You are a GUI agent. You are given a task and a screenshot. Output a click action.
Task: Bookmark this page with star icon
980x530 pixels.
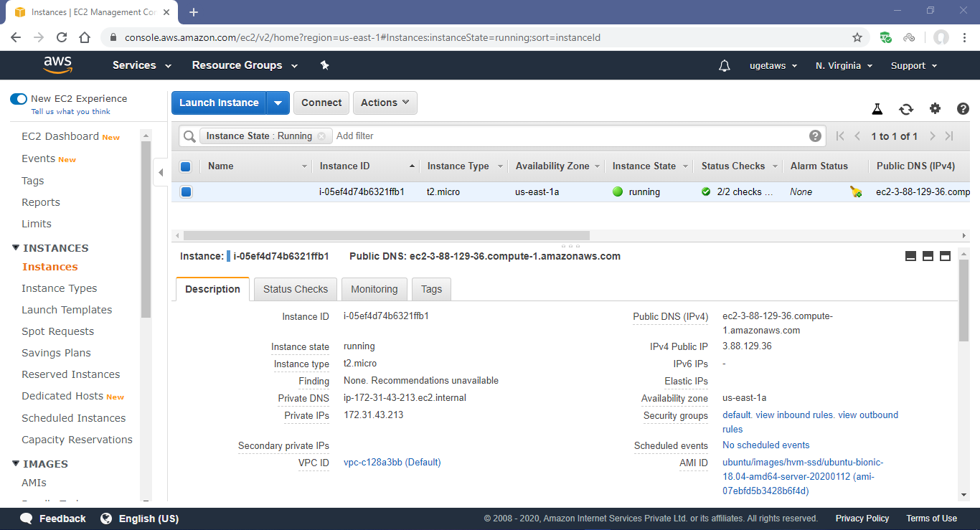[x=857, y=37]
